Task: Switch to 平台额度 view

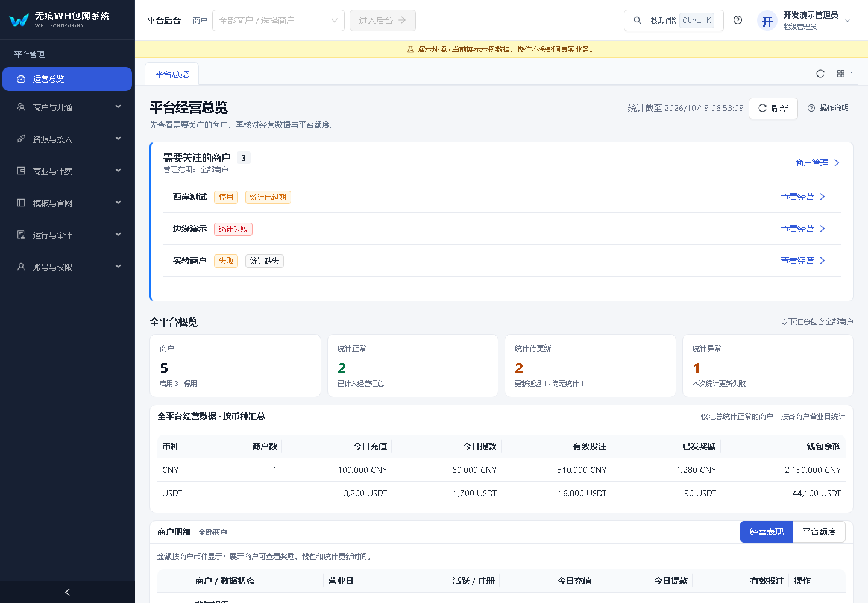Action: [819, 532]
